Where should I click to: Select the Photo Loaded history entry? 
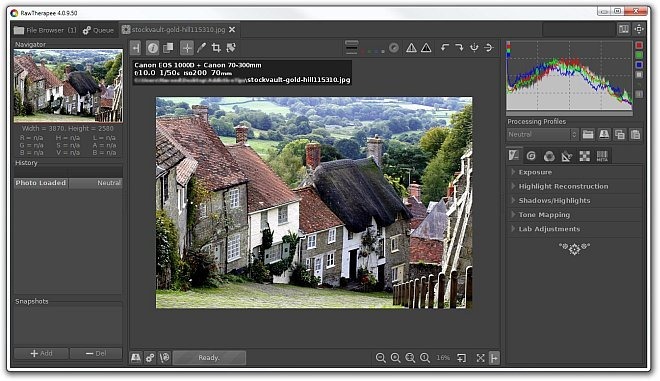(x=68, y=183)
